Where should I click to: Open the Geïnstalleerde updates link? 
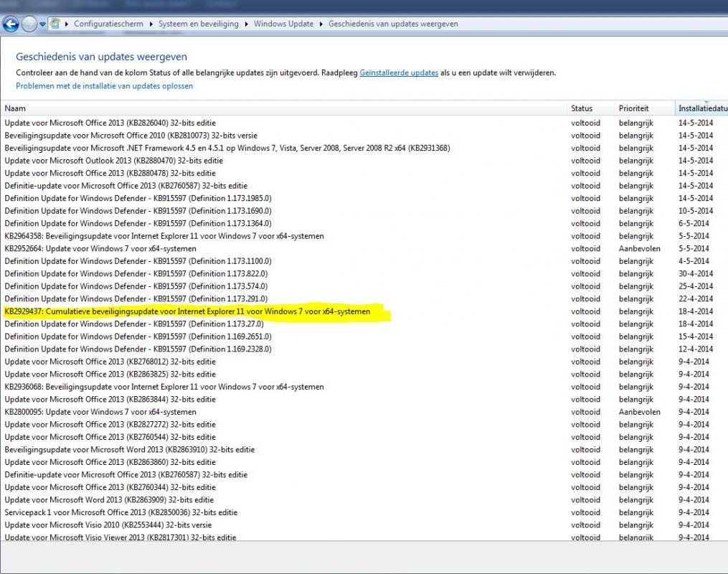click(x=399, y=72)
